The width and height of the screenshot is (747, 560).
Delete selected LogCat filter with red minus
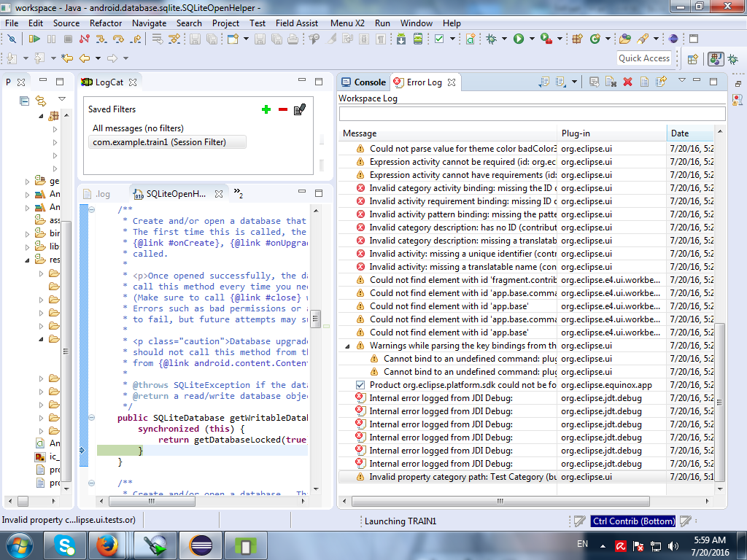(283, 109)
